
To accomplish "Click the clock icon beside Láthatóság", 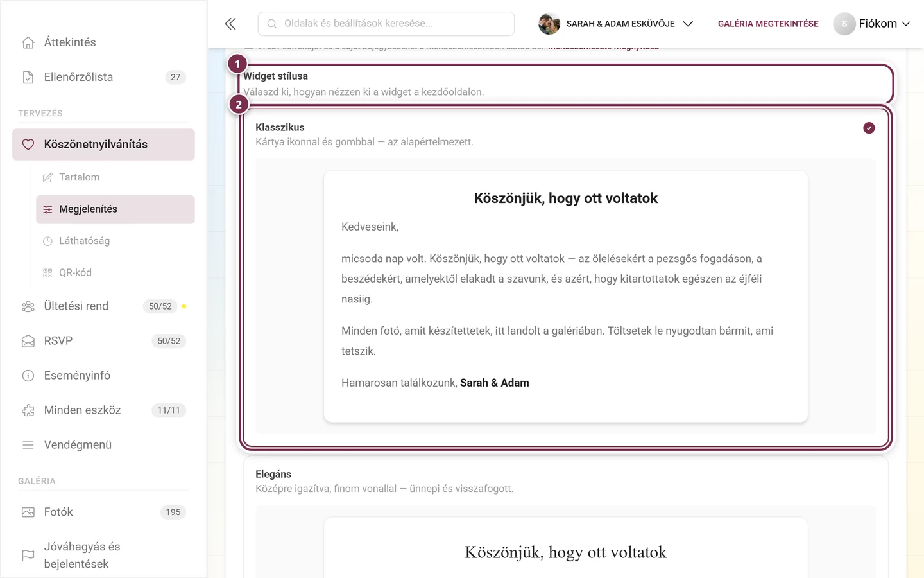I will pyautogui.click(x=47, y=241).
